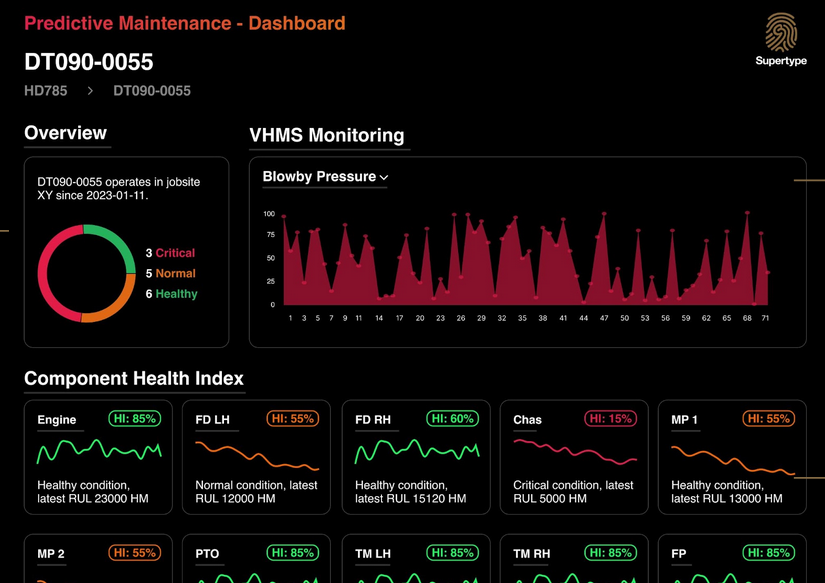The width and height of the screenshot is (825, 583).
Task: Click the PTO card title
Action: (x=207, y=554)
